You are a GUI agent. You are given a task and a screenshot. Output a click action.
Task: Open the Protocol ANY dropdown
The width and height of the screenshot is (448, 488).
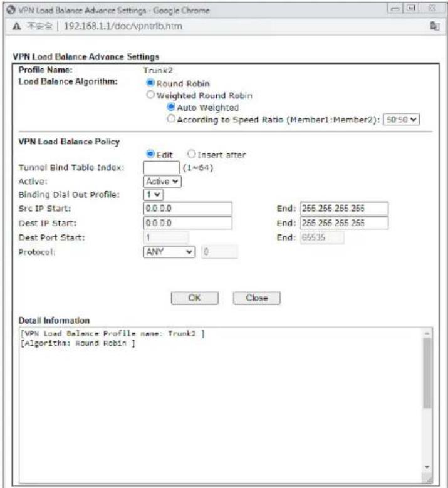click(169, 252)
